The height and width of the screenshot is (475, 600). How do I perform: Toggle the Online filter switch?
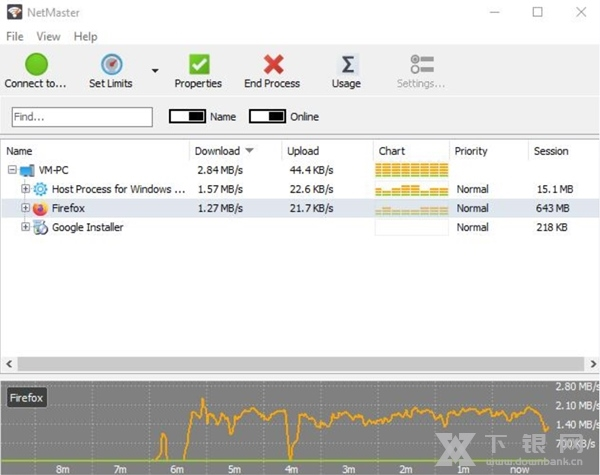pos(267,116)
